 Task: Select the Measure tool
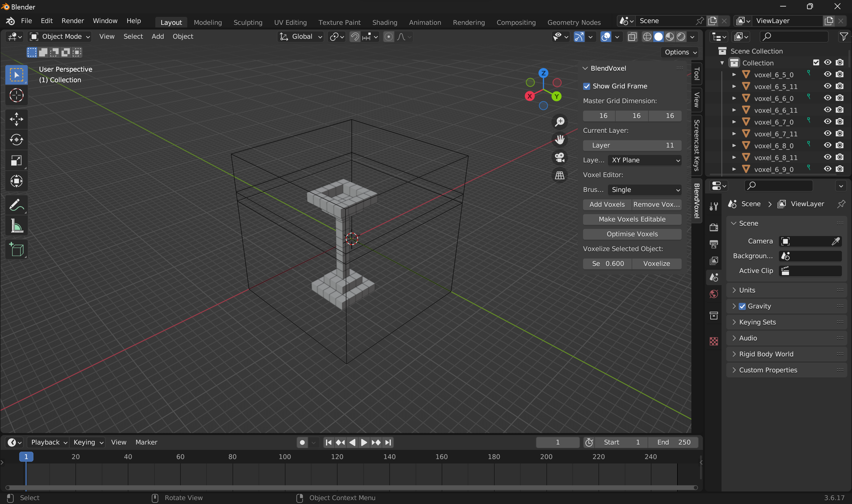pyautogui.click(x=16, y=225)
